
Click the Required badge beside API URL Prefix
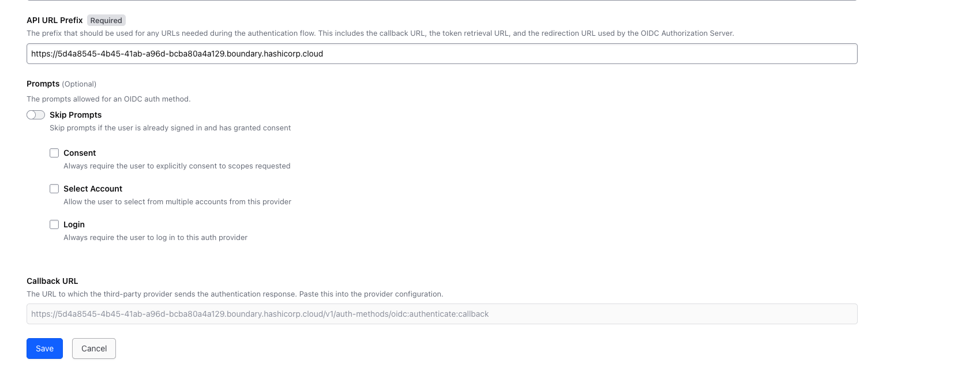tap(106, 20)
